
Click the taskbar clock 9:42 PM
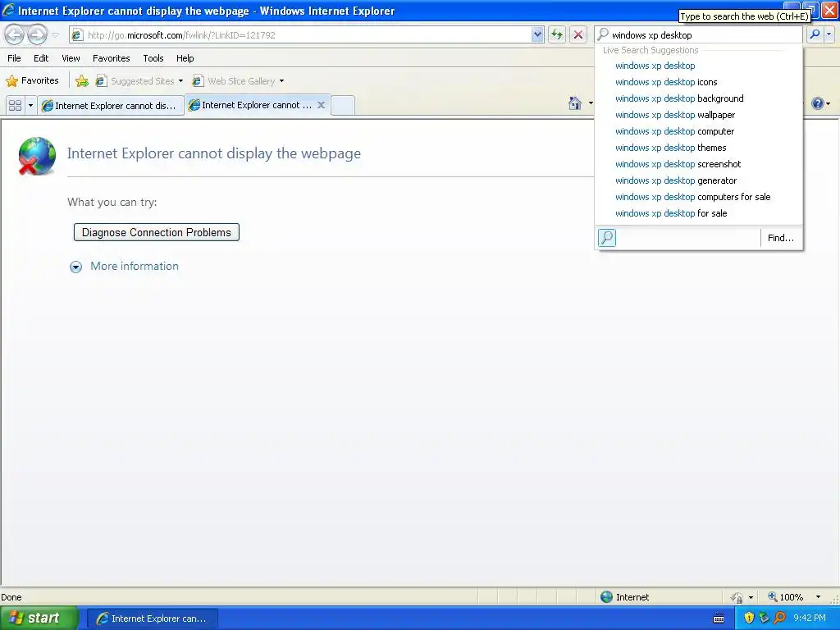[x=810, y=619]
